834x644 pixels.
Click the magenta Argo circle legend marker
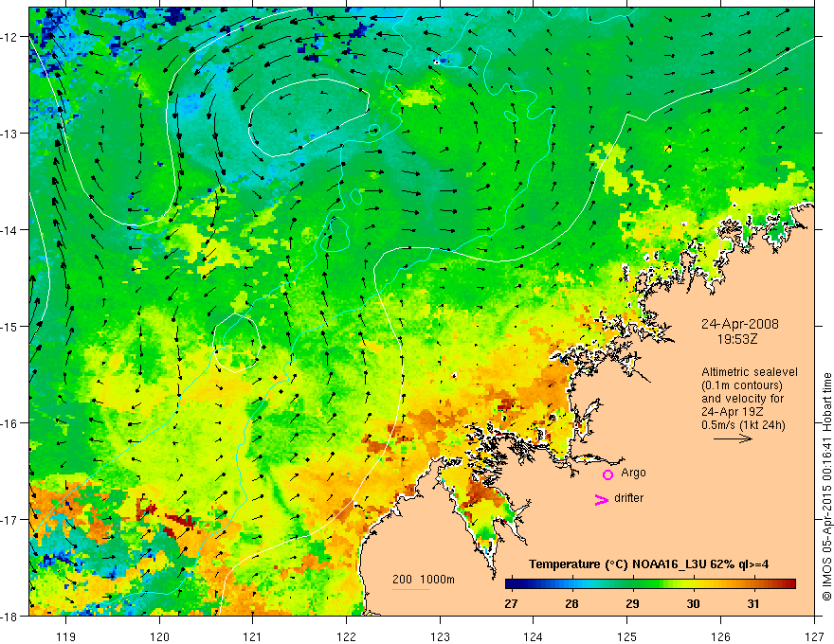(607, 474)
